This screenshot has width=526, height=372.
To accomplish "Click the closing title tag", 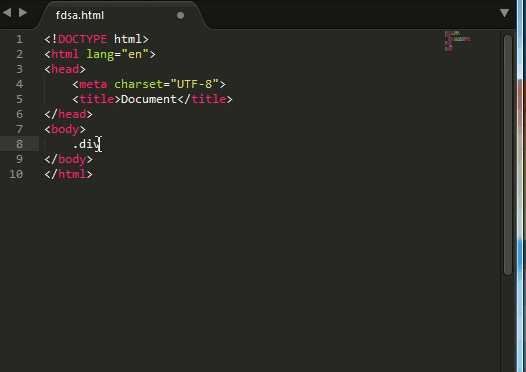I will [x=205, y=99].
